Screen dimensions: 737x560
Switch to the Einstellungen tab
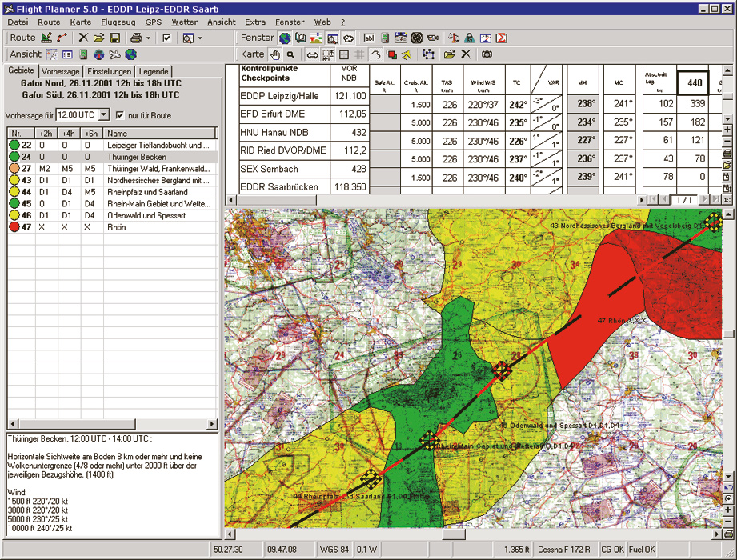(x=109, y=71)
